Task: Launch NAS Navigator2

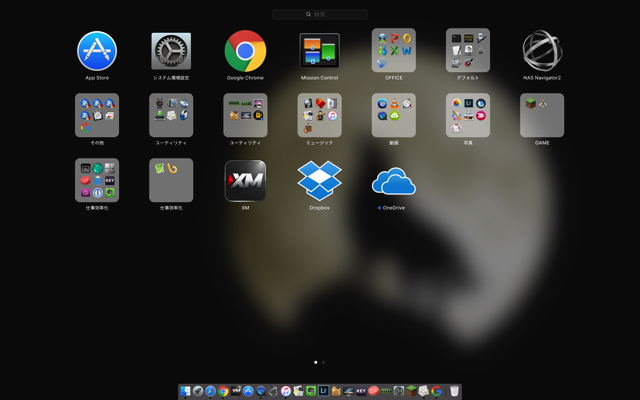Action: pos(542,51)
